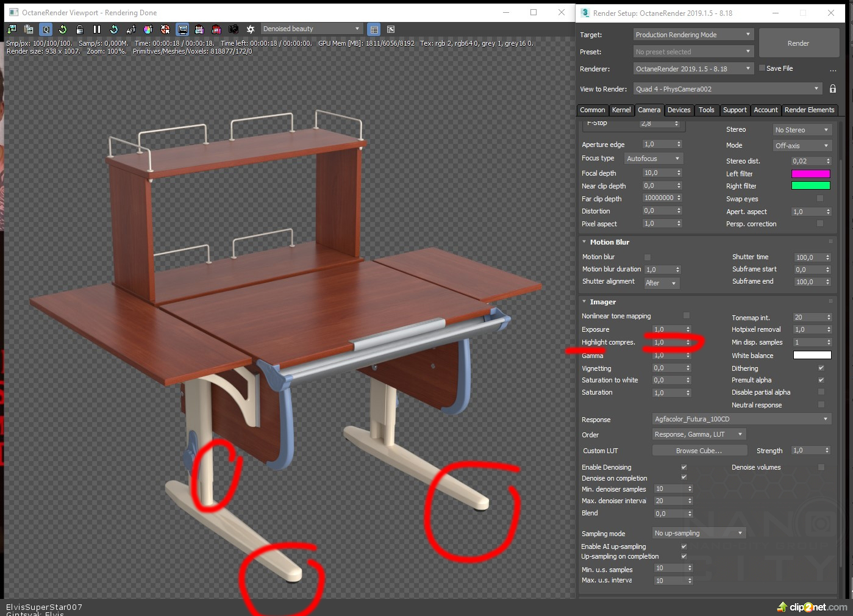Click the AF autofocus picker icon
Screen dimensions: 853x616
tap(131, 29)
